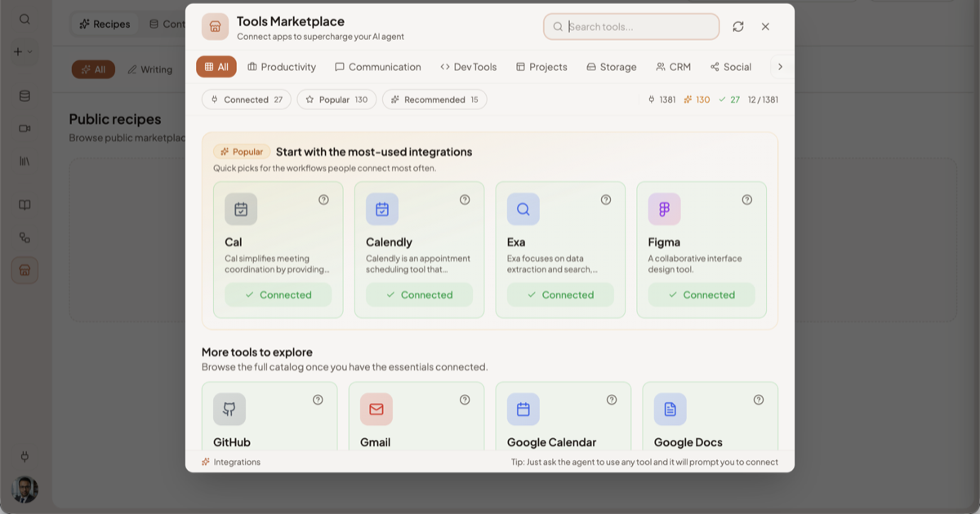Viewport: 980px width, 514px height.
Task: Open the plus new-item dropdown in sidebar
Action: coord(23,51)
